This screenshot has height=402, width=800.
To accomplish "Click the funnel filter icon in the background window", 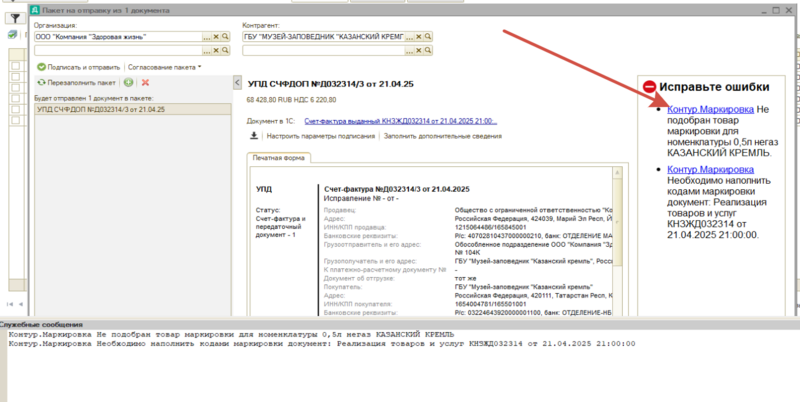I will tap(16, 18).
